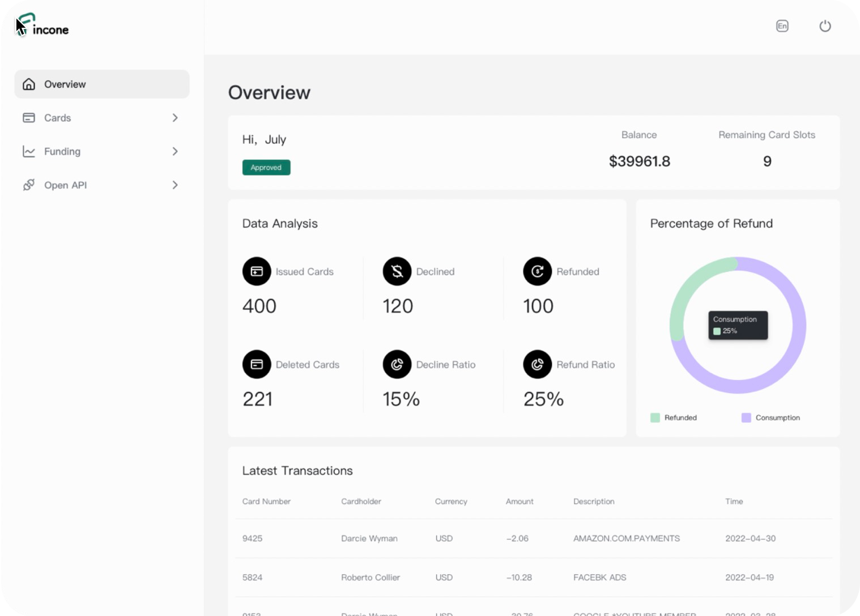Click the Fincone logo
860x616 pixels.
click(43, 25)
